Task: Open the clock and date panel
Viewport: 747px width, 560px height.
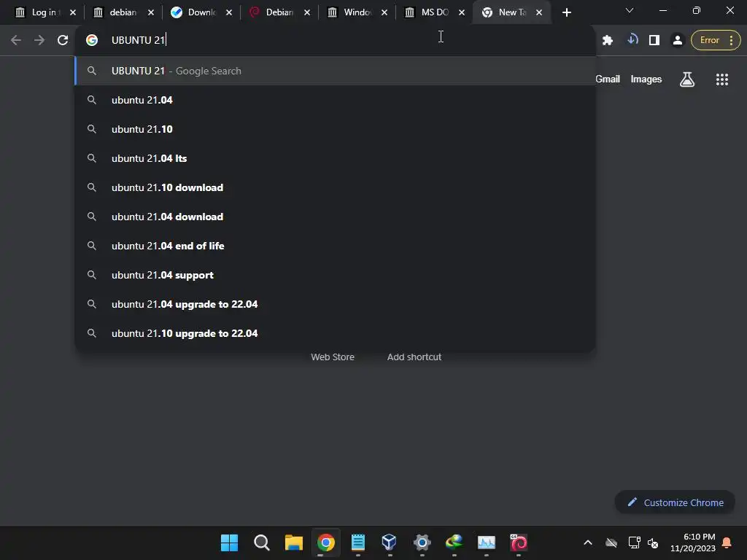Action: coord(693,542)
